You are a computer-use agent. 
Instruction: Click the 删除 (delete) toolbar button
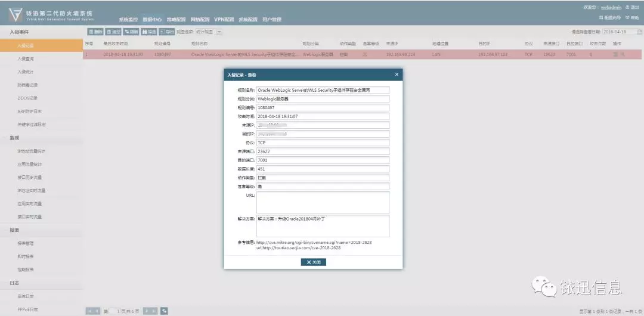pyautogui.click(x=95, y=32)
